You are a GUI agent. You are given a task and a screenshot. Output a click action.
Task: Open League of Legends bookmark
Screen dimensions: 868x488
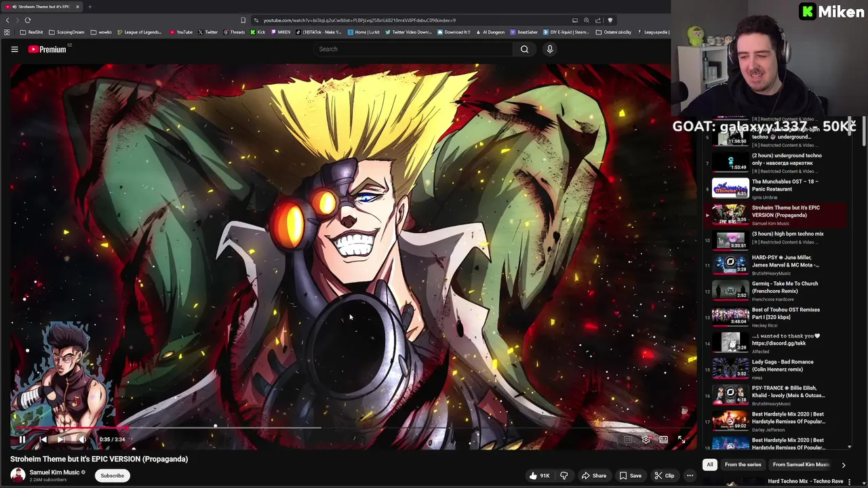[140, 32]
